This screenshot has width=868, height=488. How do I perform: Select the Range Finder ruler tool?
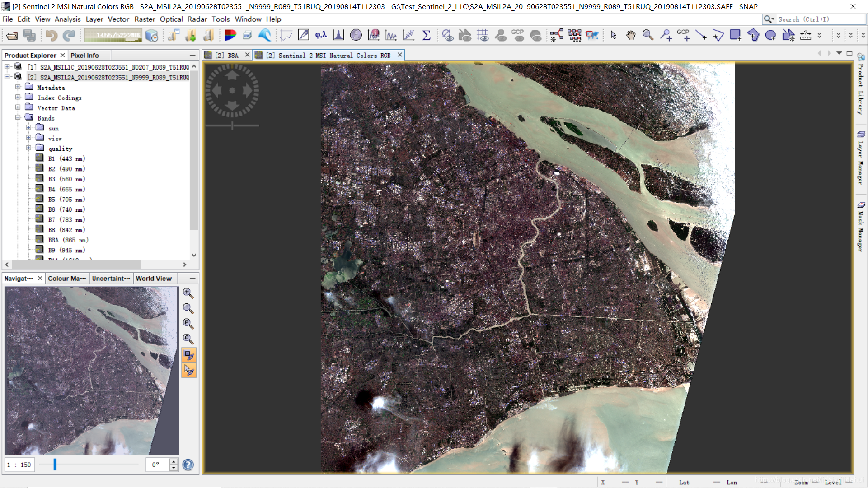pos(806,35)
